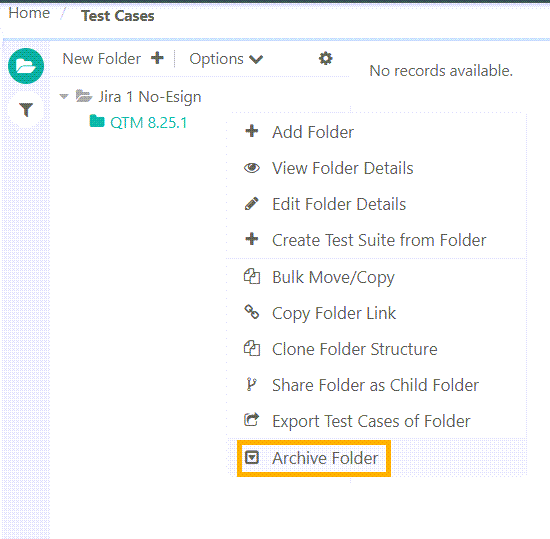Viewport: 550px width, 539px height.
Task: Click the plus icon beside New Folder
Action: tap(157, 58)
